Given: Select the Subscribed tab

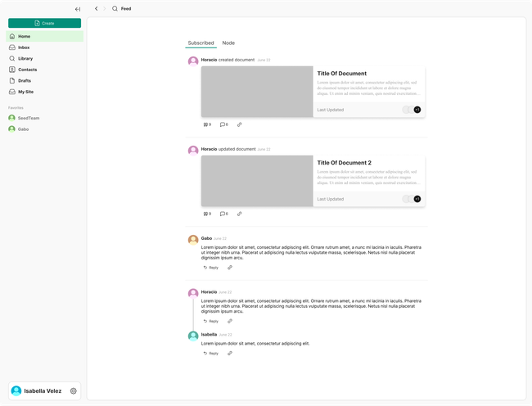Looking at the screenshot, I should pos(201,43).
